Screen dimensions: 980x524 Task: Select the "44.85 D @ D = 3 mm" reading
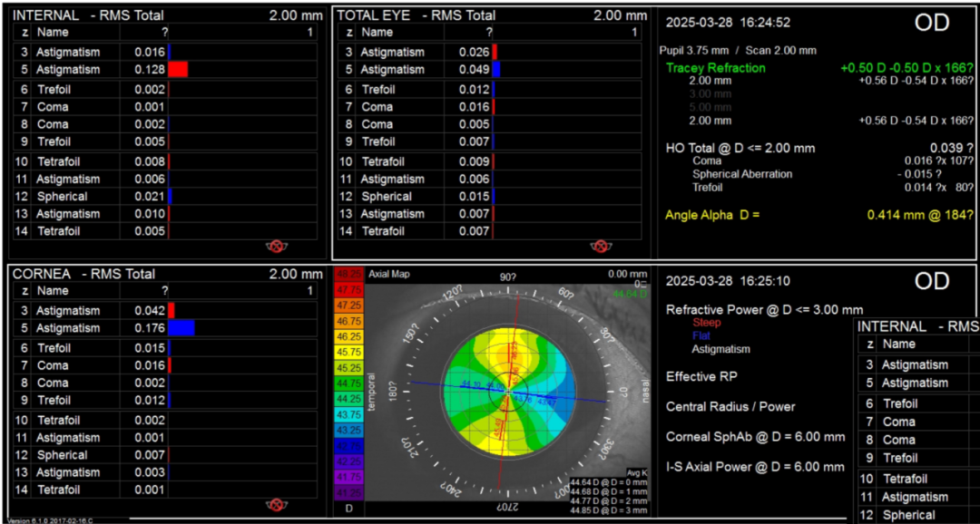click(x=610, y=509)
